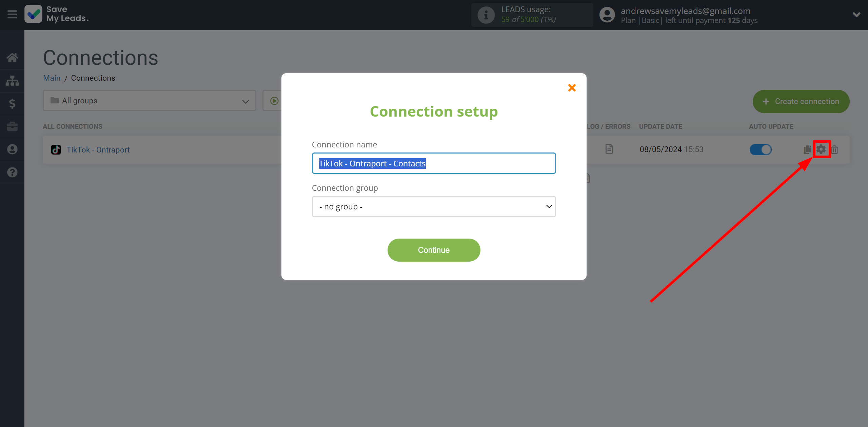Image resolution: width=868 pixels, height=427 pixels.
Task: Click the Continue button in connection setup
Action: click(433, 249)
